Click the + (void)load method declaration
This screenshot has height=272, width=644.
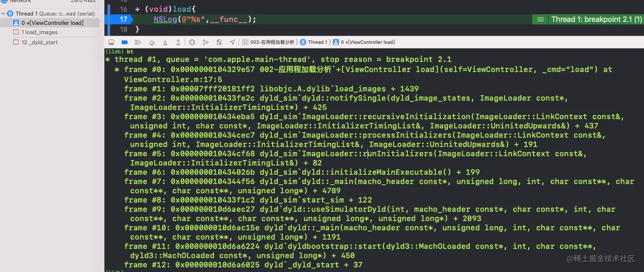coord(166,9)
